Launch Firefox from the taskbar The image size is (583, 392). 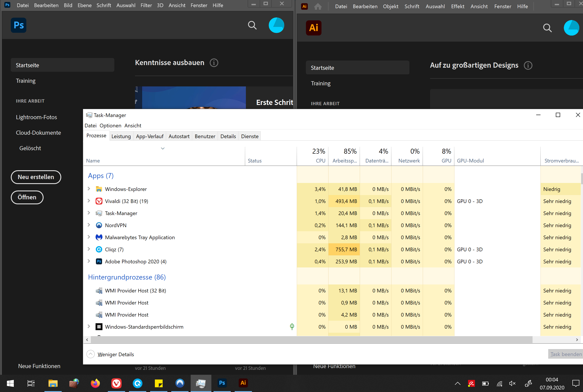95,383
